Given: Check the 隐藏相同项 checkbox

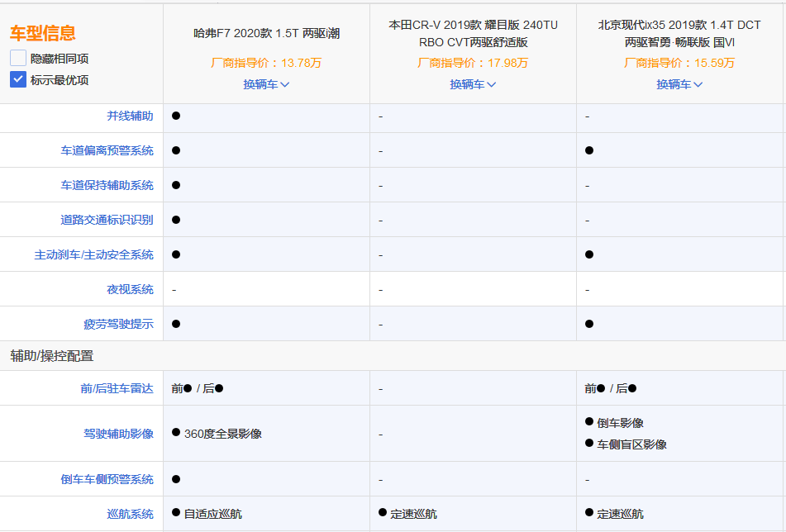Looking at the screenshot, I should click(18, 59).
